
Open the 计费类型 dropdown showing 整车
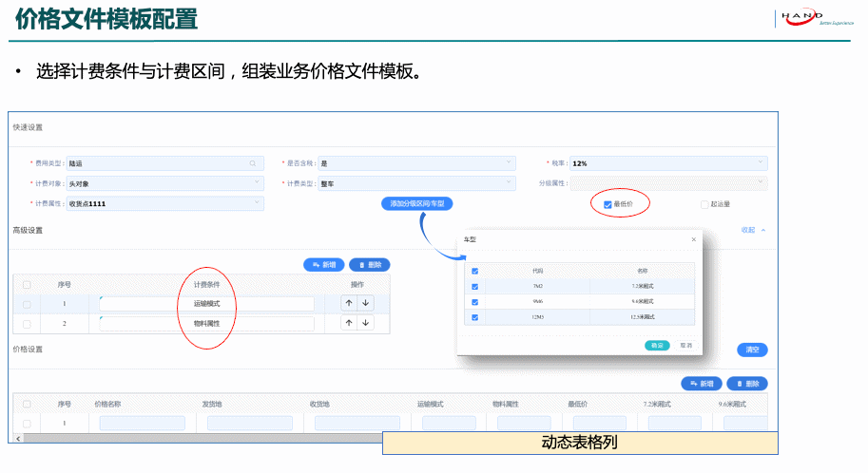click(417, 183)
